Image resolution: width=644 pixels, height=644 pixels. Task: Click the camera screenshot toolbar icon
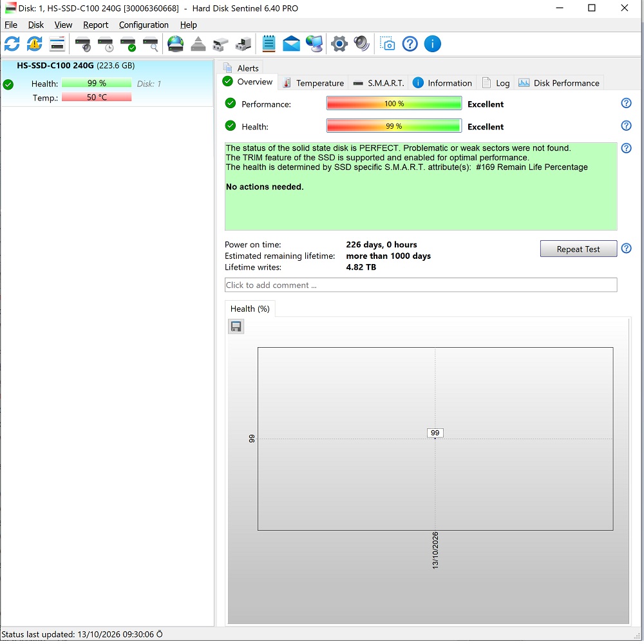(x=387, y=44)
